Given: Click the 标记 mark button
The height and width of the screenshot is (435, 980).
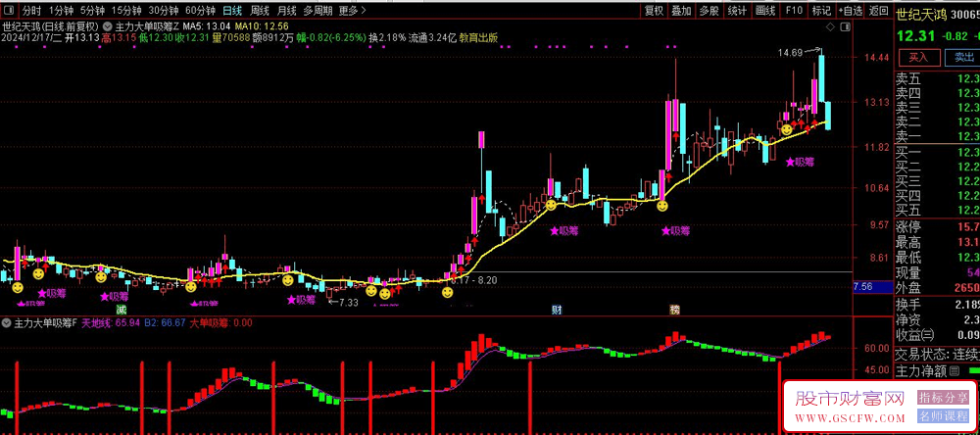Looking at the screenshot, I should pyautogui.click(x=821, y=11).
